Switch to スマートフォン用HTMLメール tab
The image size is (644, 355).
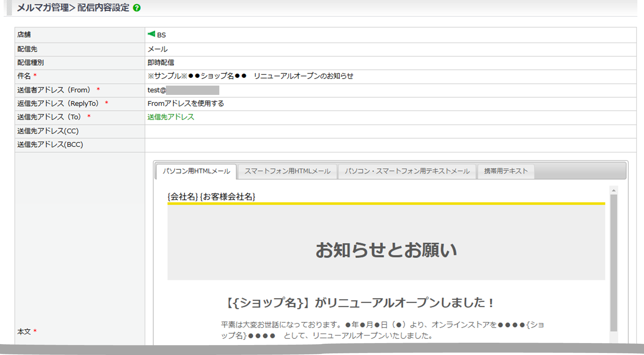point(287,171)
